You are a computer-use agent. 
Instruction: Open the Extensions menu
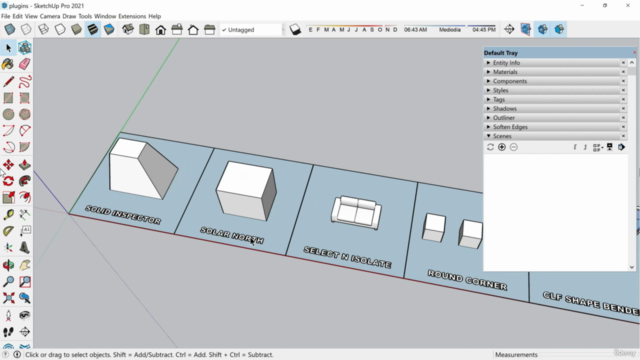tap(132, 16)
